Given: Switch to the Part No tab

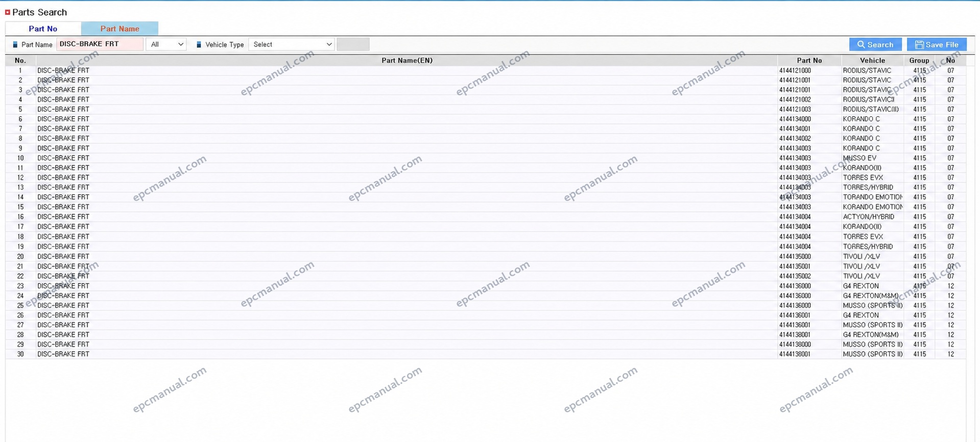Looking at the screenshot, I should click(x=43, y=29).
